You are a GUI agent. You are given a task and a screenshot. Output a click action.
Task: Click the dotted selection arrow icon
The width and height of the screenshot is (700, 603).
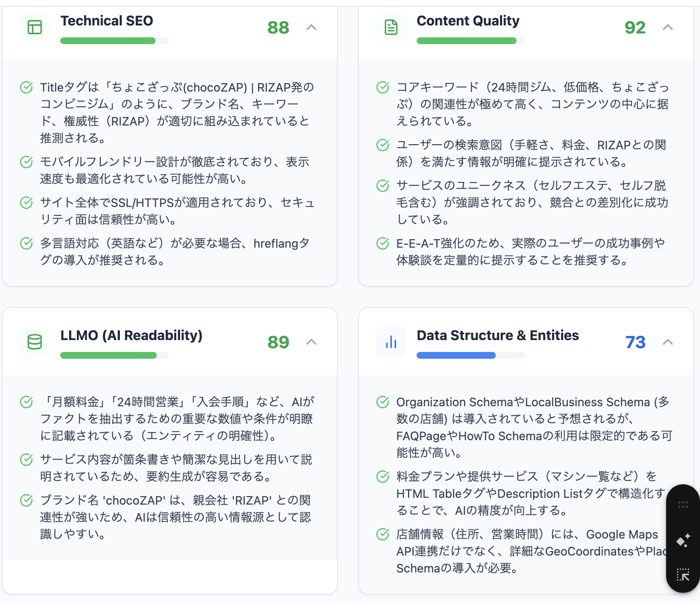coord(683,575)
